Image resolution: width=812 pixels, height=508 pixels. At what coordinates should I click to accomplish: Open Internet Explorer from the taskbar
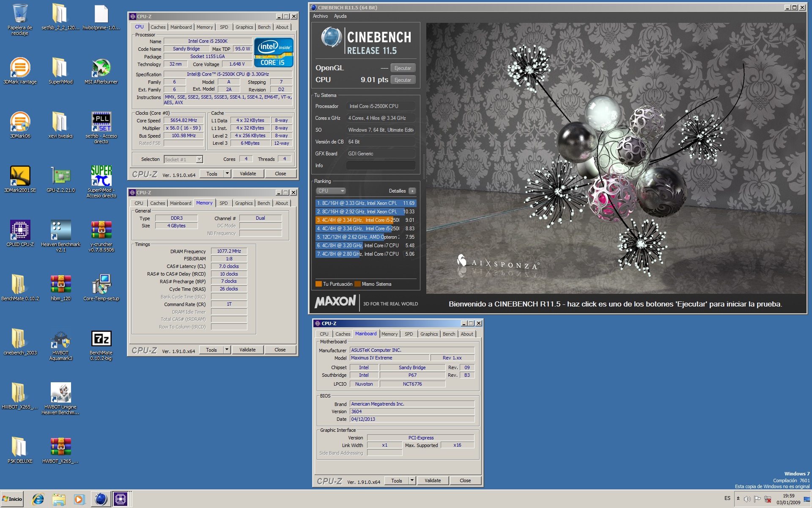click(38, 499)
